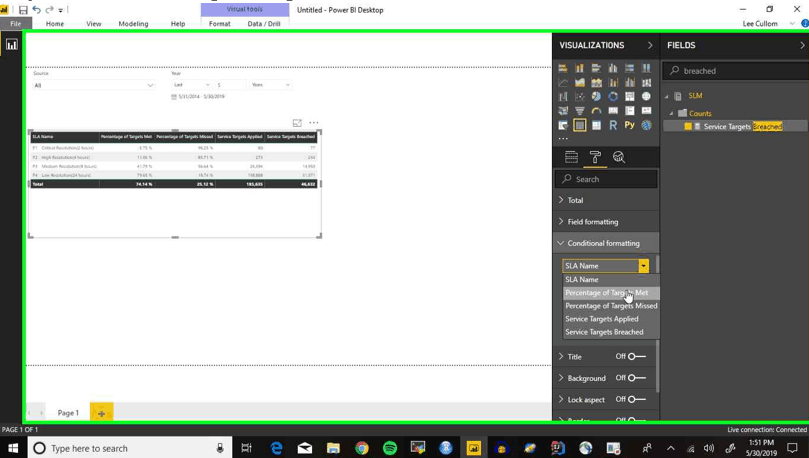Choose Service Targets Applied option
The width and height of the screenshot is (809, 458).
click(611, 319)
